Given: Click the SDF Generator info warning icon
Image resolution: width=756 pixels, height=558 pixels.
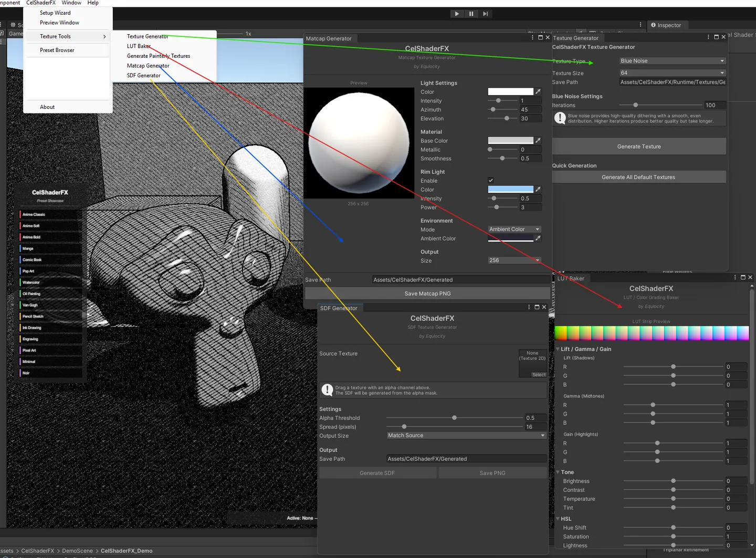Looking at the screenshot, I should (x=327, y=390).
